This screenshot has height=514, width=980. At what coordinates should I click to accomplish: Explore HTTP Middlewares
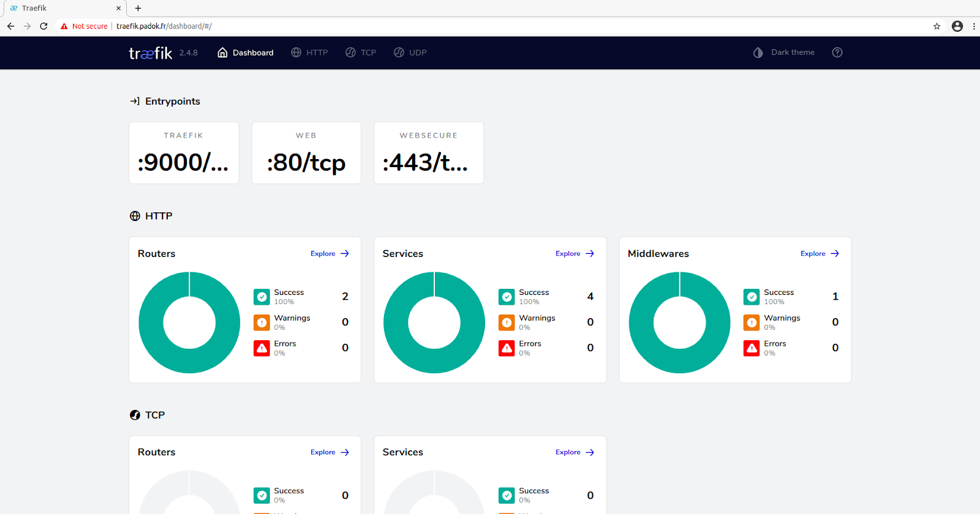[820, 253]
